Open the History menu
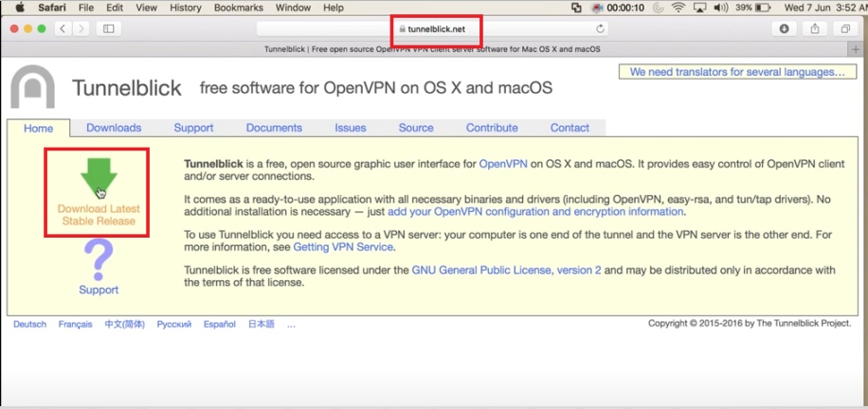 pos(186,8)
